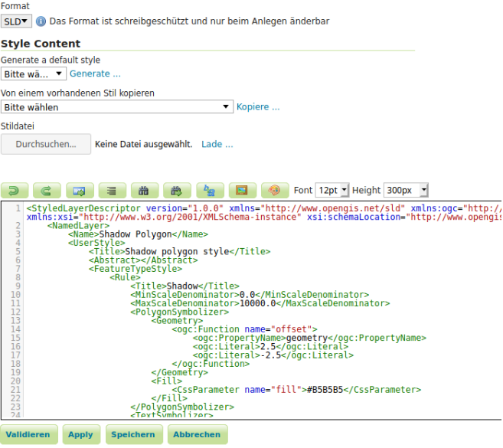Click the Lade ... upload link
The height and width of the screenshot is (448, 503).
pos(217,144)
